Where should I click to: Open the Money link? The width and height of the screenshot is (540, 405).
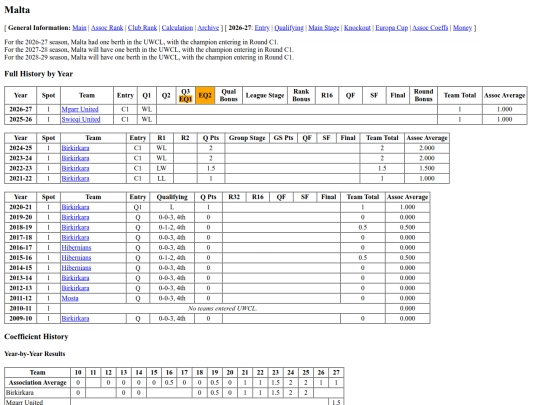pos(462,28)
